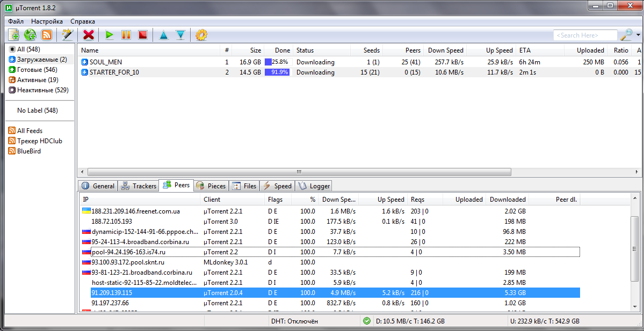Switch to the Pieces tab
Image resolution: width=644 pixels, height=331 pixels.
pyautogui.click(x=211, y=186)
